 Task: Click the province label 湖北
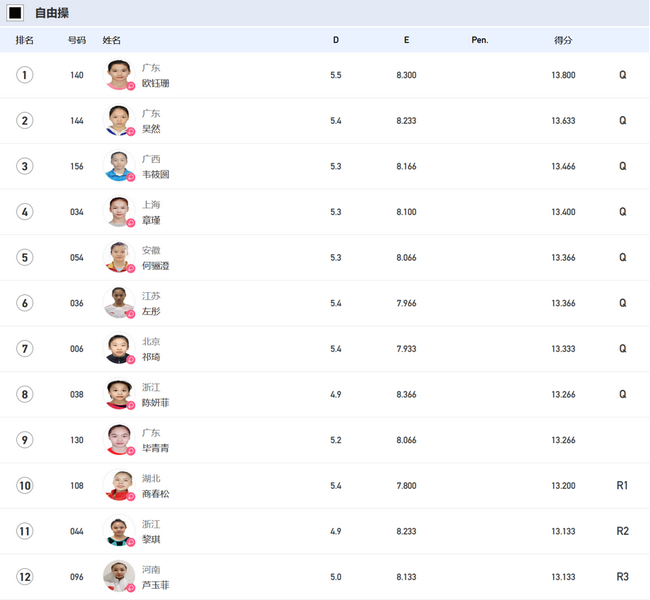point(151,479)
